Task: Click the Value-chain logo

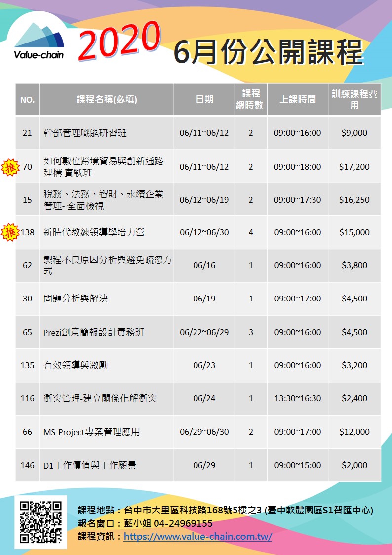Action: (x=39, y=41)
